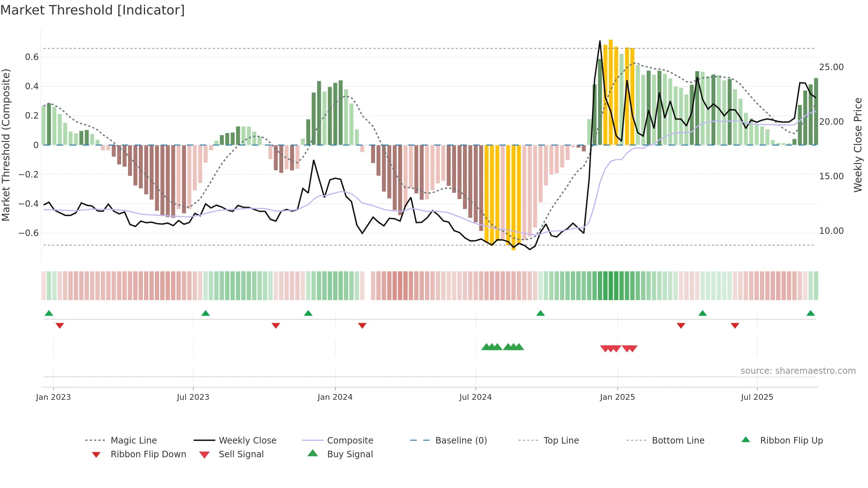This screenshot has height=488, width=868.
Task: Click the Jul 2024 x-axis label
Action: (x=475, y=397)
